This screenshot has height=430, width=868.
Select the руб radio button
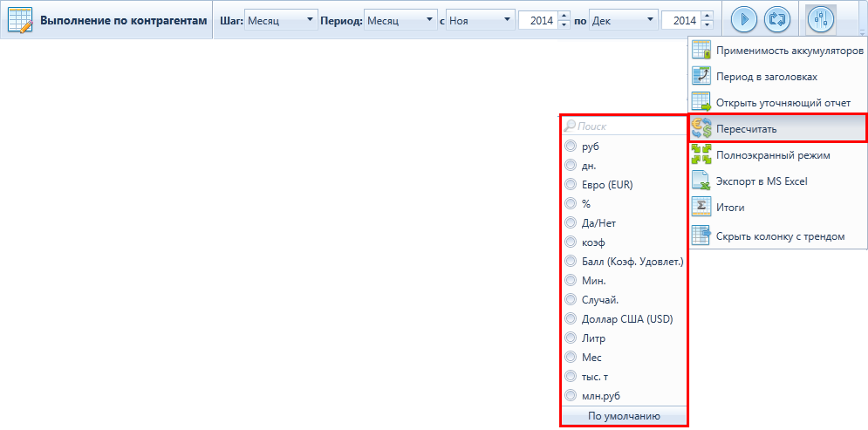(571, 147)
